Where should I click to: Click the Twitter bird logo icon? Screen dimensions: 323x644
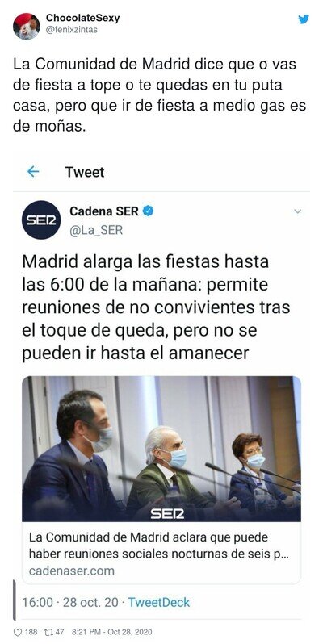point(304,19)
